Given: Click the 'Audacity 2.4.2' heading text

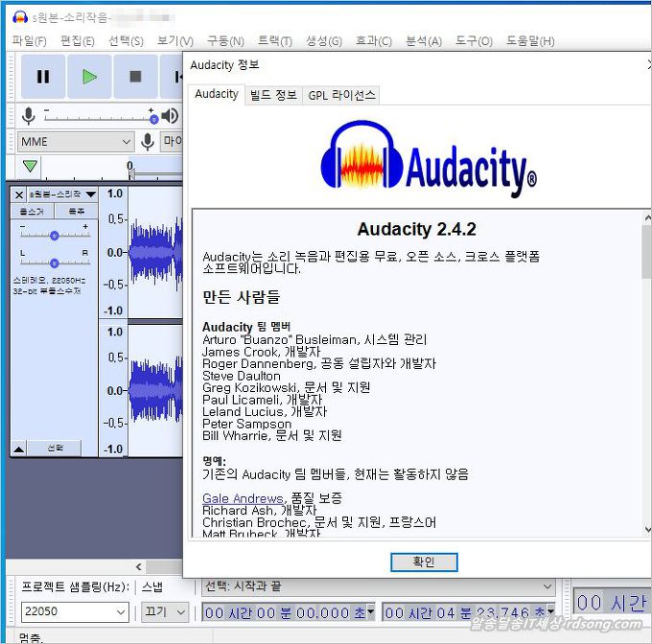Looking at the screenshot, I should [417, 229].
